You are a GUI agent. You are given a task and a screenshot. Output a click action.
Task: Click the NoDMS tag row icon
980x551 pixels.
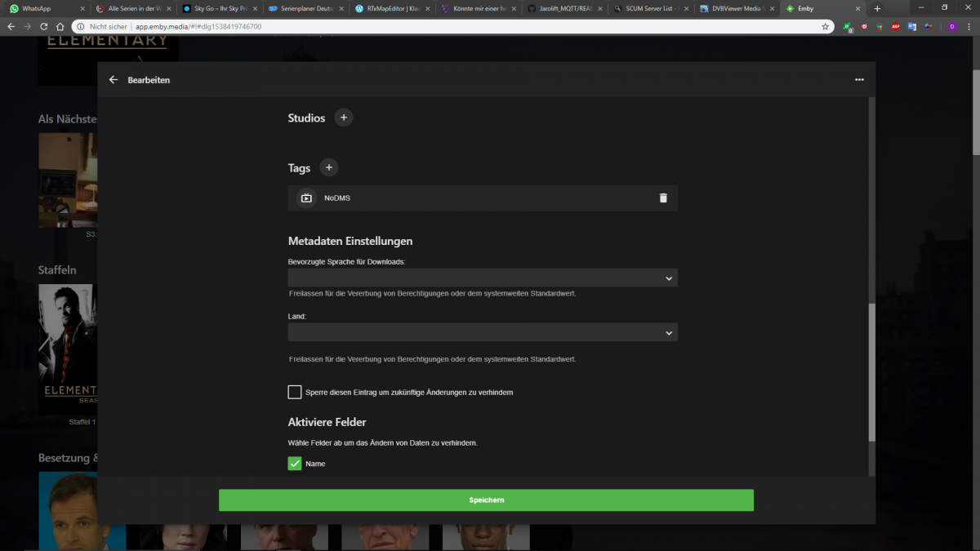[x=306, y=198]
